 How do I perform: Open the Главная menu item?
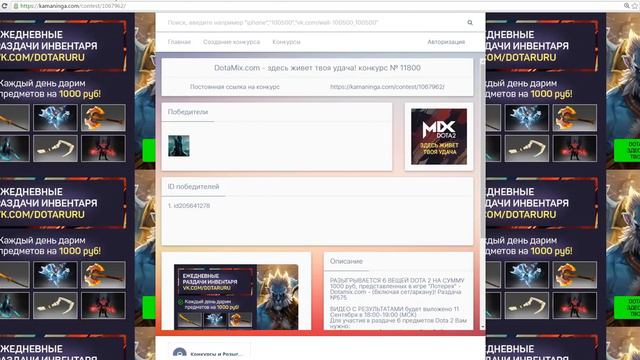coord(179,42)
